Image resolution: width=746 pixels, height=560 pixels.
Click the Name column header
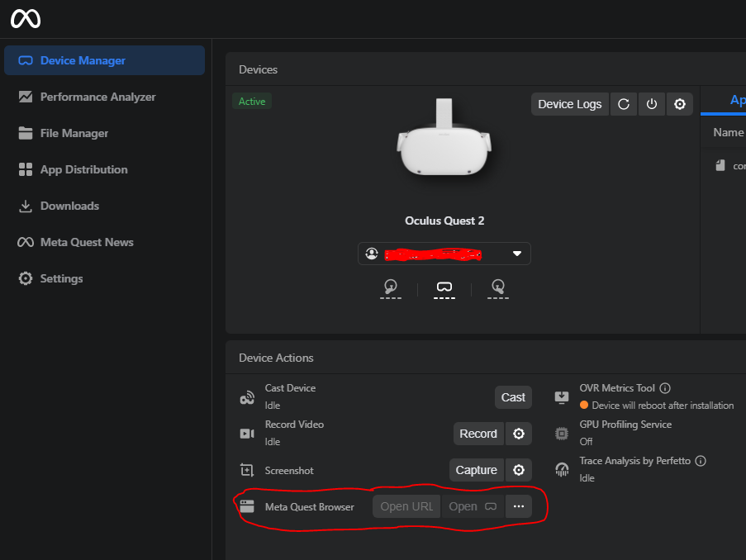coord(729,132)
